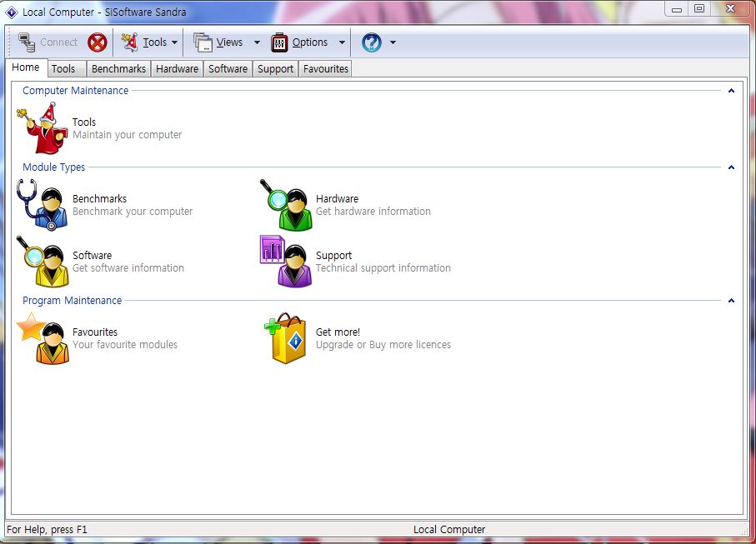Expand the Views toolbar dropdown arrow
Screen dimensions: 756x544
click(257, 42)
